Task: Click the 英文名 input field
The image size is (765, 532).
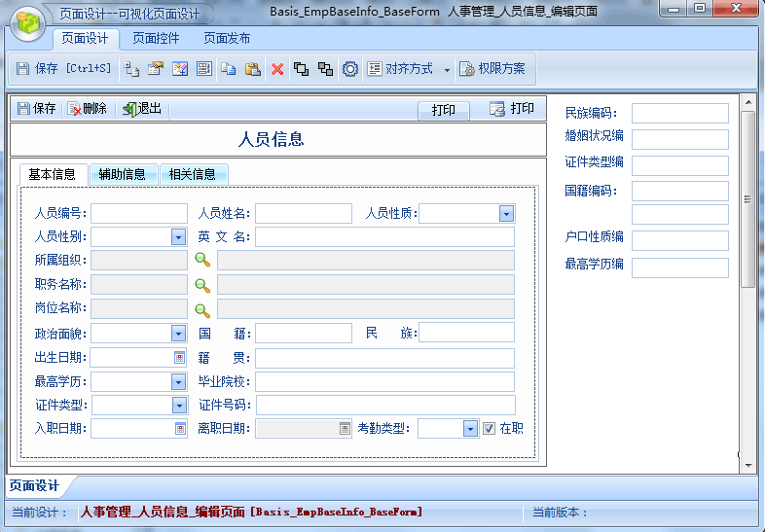Action: tap(384, 237)
